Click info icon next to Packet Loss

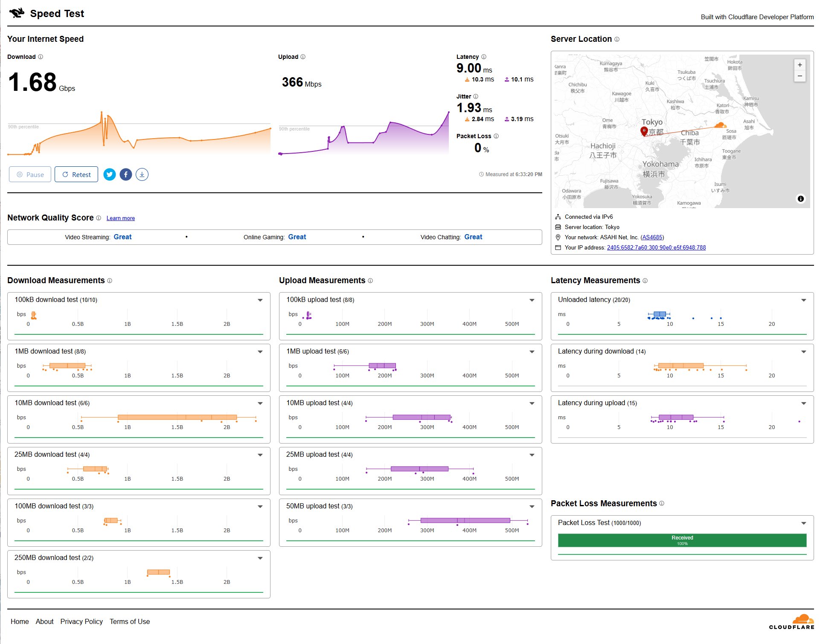496,136
